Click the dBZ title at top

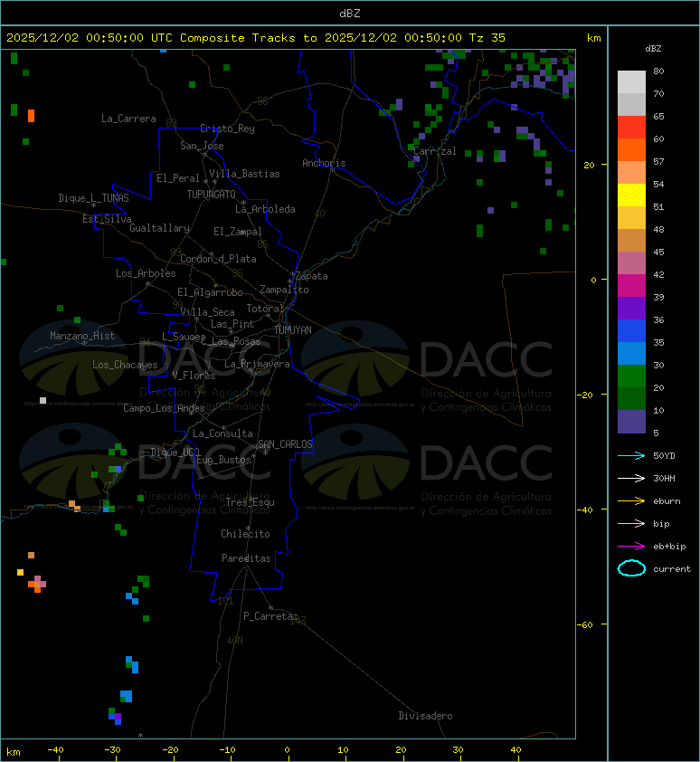pos(350,14)
